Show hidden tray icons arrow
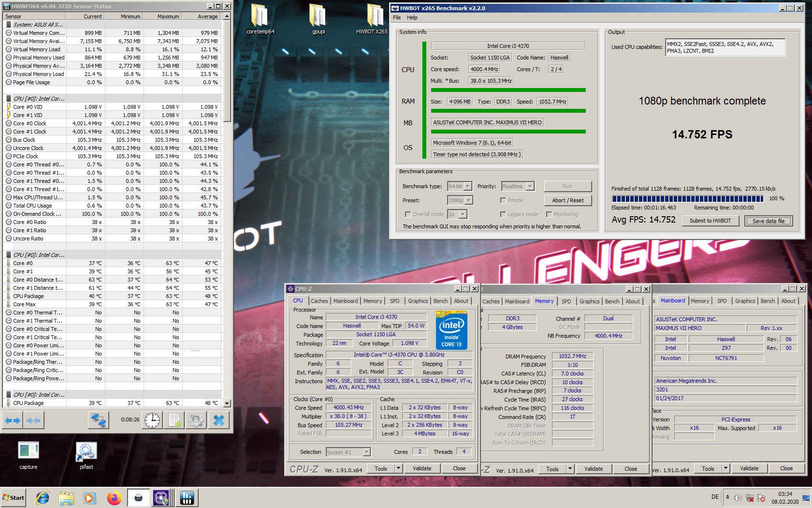 [727, 497]
